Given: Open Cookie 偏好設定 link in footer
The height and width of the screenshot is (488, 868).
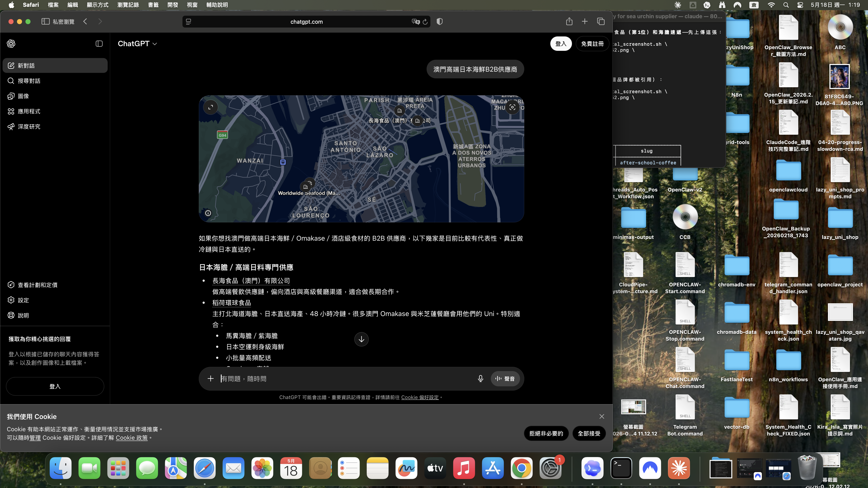Looking at the screenshot, I should click(x=420, y=397).
